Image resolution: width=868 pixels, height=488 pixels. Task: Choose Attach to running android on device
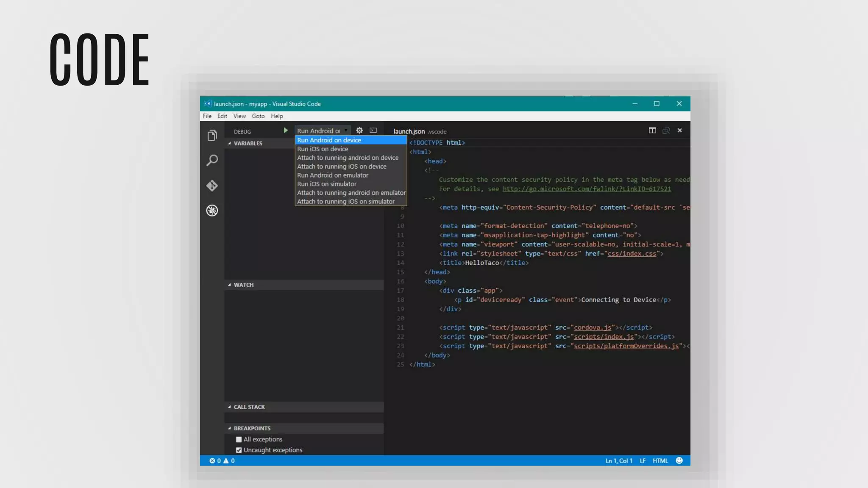click(348, 158)
